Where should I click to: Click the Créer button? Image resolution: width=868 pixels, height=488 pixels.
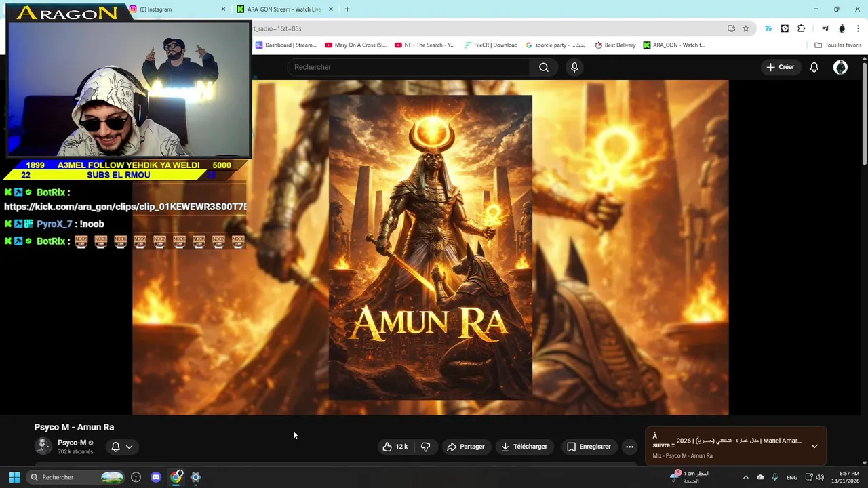[x=780, y=67]
